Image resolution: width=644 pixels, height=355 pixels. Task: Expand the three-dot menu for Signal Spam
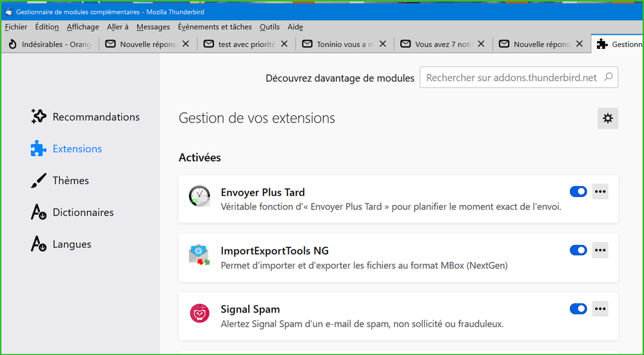pyautogui.click(x=600, y=309)
